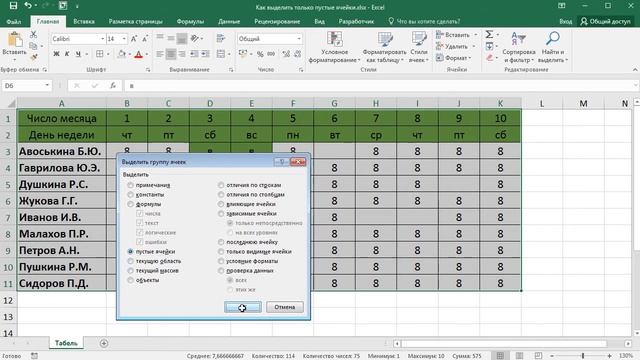Open the Файл tab

14,21
